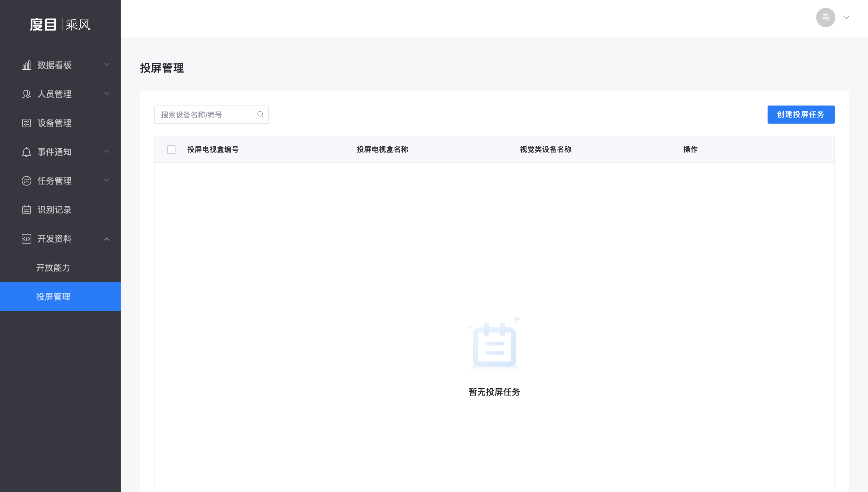Expand the 数据看板 menu chevron
The image size is (868, 492).
(107, 65)
